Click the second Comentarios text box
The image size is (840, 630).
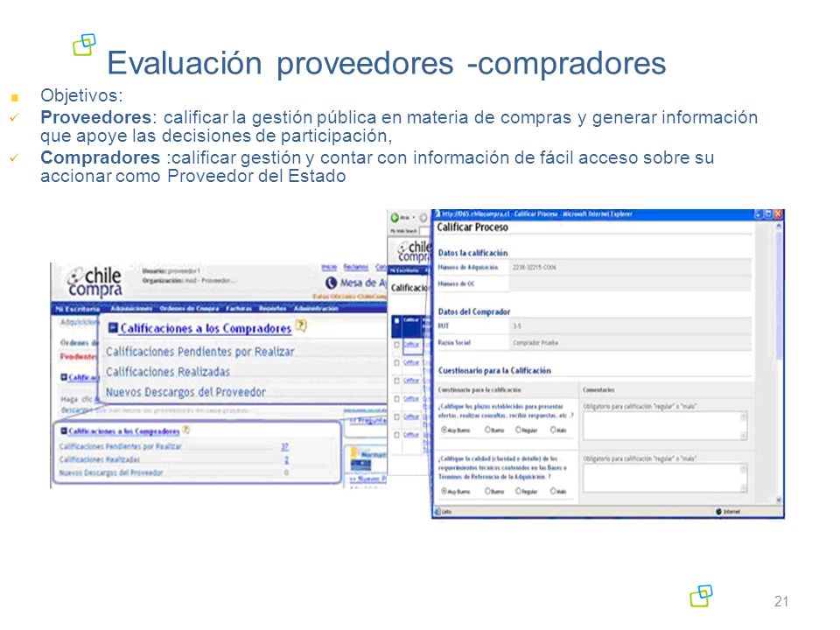click(665, 478)
